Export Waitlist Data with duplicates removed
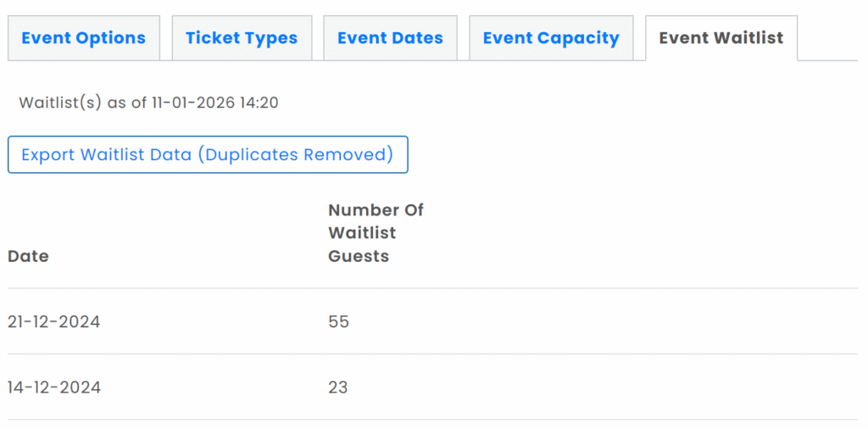 coord(208,155)
